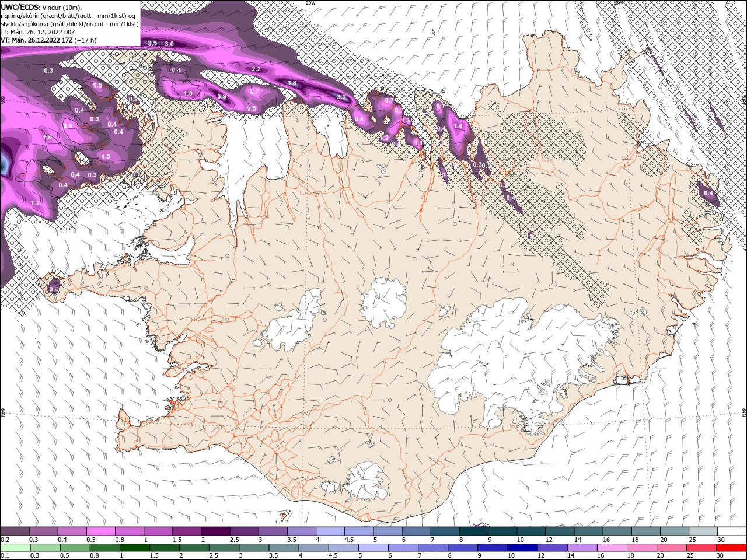This screenshot has width=747, height=560.
Task: Click the 1.0 value label over the sea
Action: [48, 137]
